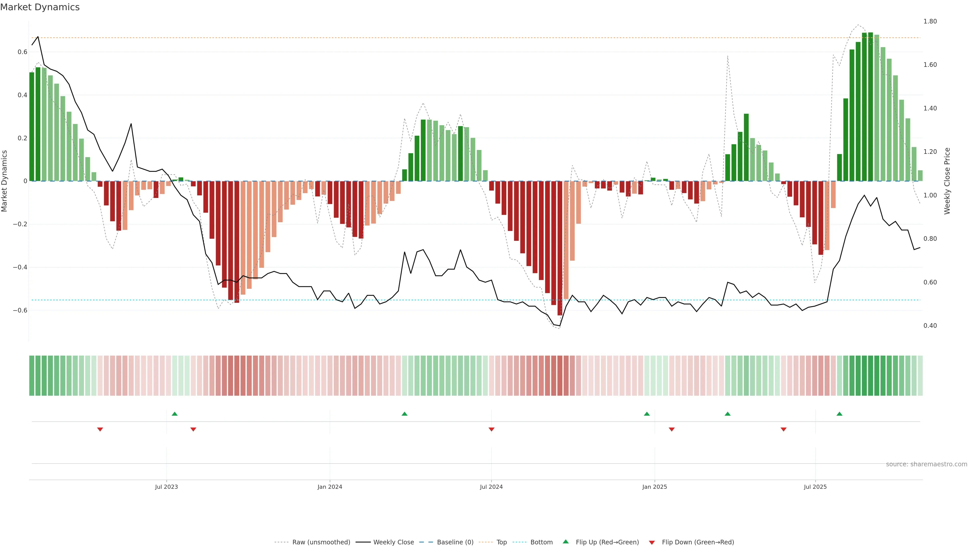Click the Flip Down marker at Jul 2024
Screen dimensions: 980x551
click(x=491, y=429)
